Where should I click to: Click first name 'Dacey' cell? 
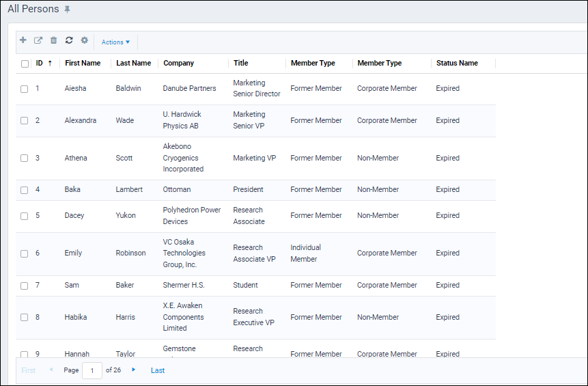tap(74, 215)
